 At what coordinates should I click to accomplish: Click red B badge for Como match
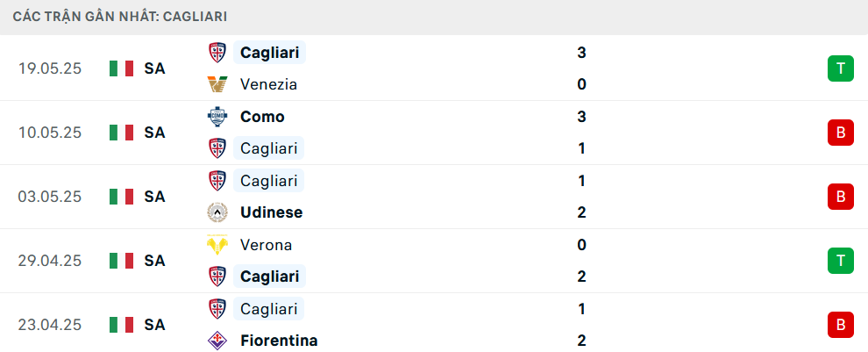point(840,133)
